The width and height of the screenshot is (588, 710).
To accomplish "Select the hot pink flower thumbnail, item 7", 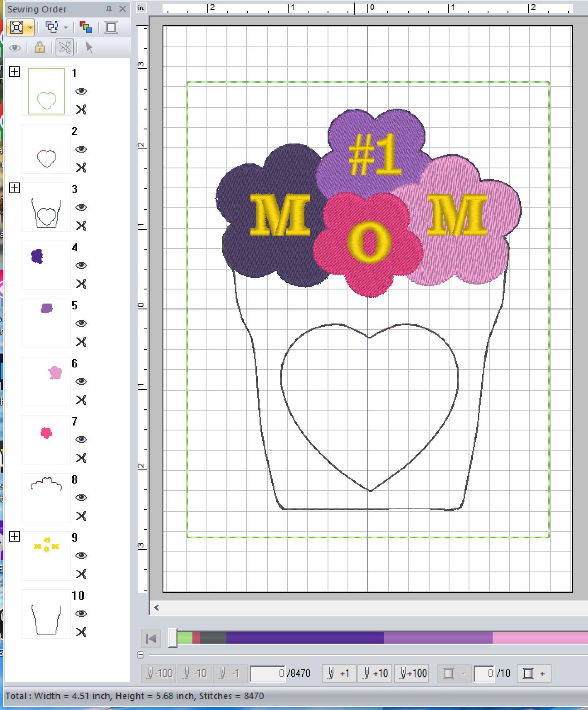I will pos(46,440).
